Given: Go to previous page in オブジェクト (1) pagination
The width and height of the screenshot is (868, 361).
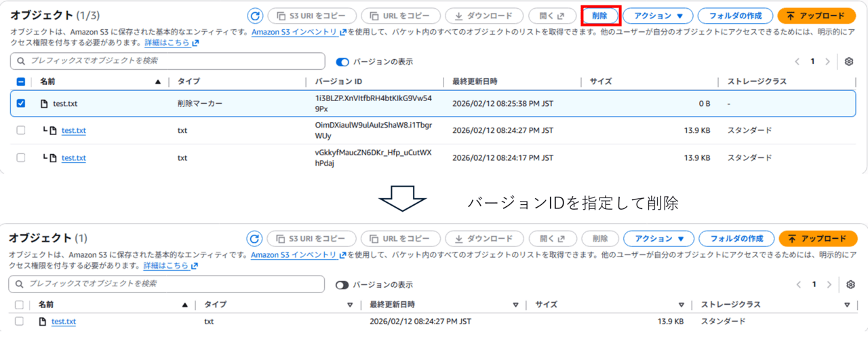Looking at the screenshot, I should click(x=798, y=285).
